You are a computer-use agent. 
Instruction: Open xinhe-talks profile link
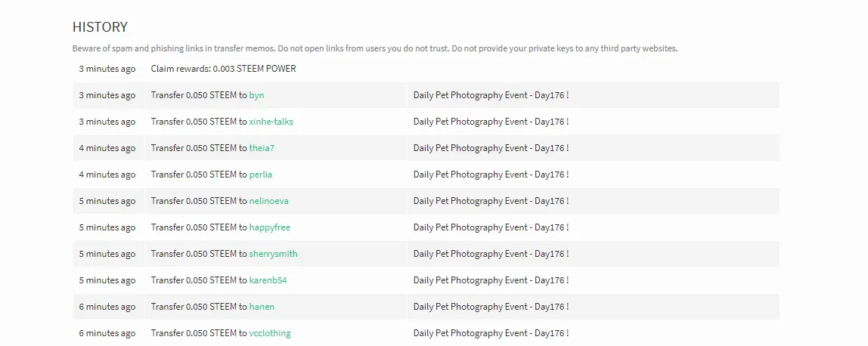pos(271,122)
